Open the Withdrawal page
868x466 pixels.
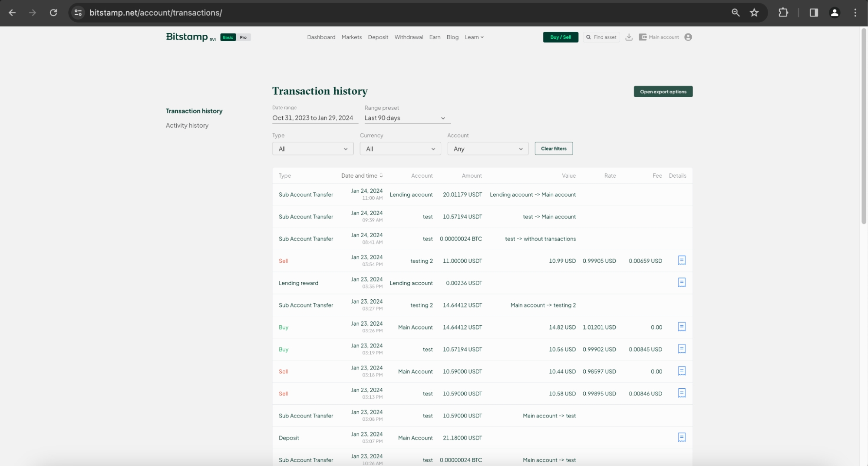click(x=409, y=37)
